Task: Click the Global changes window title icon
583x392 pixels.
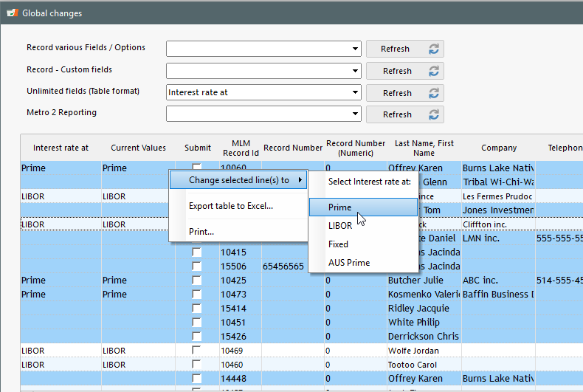Action: coord(13,13)
